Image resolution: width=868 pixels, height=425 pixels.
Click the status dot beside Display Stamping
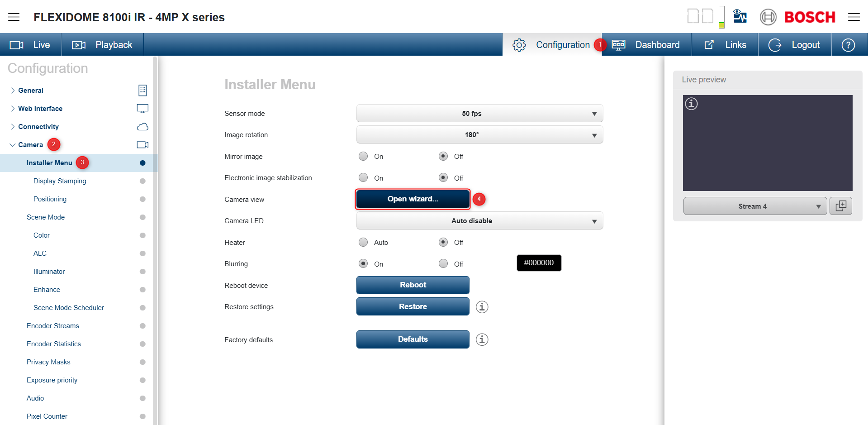(x=142, y=181)
